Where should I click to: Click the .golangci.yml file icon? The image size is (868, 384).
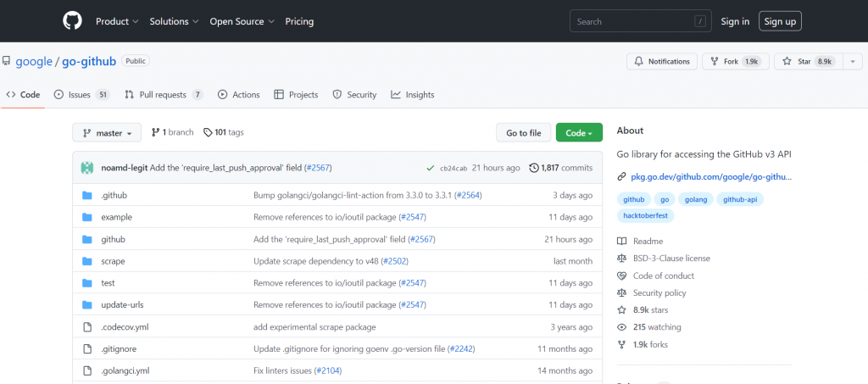(x=87, y=370)
